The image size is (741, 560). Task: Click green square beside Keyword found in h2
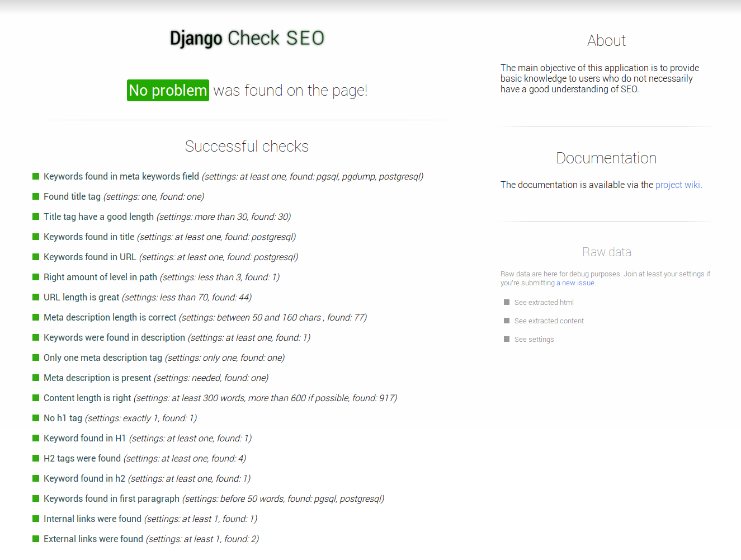[x=36, y=478]
